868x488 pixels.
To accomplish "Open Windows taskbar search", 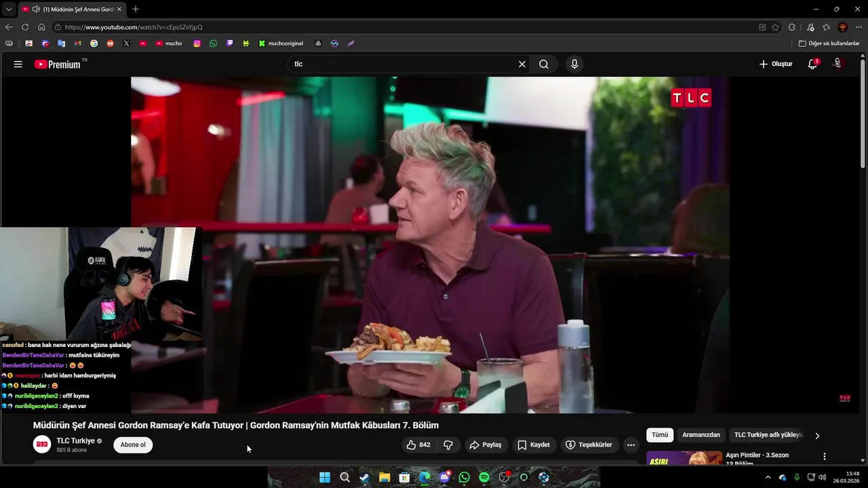I will pyautogui.click(x=344, y=478).
